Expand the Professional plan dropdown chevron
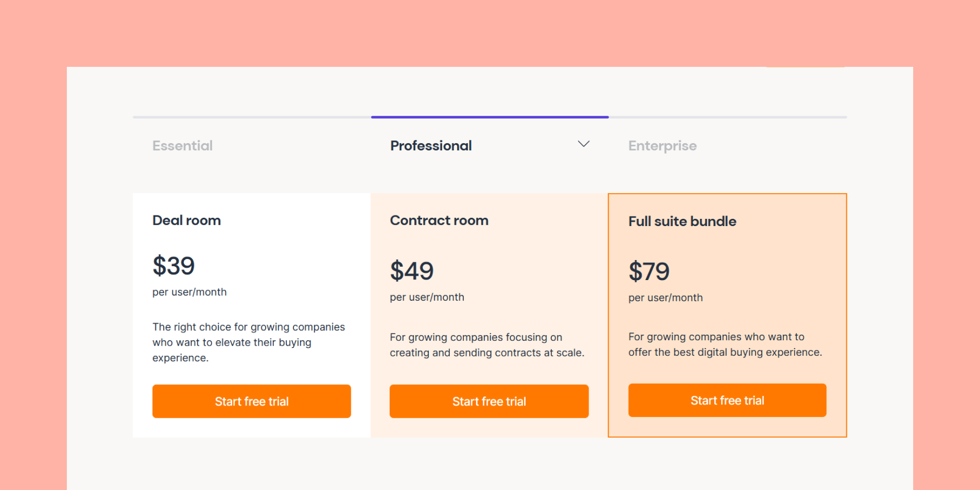 pyautogui.click(x=584, y=144)
